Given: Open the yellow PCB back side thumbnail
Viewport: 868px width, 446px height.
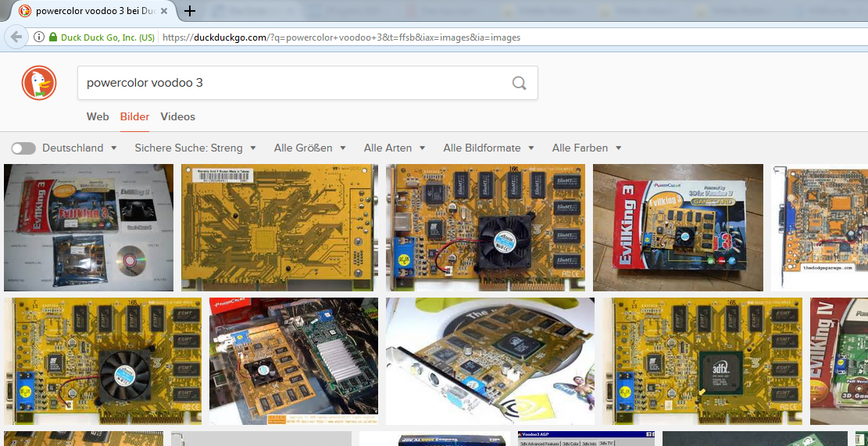Looking at the screenshot, I should 280,227.
